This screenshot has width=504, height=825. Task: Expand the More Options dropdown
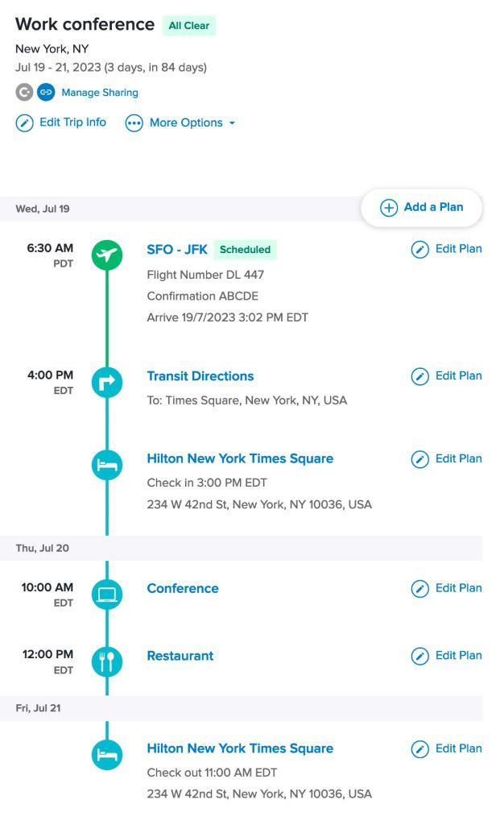[x=180, y=123]
